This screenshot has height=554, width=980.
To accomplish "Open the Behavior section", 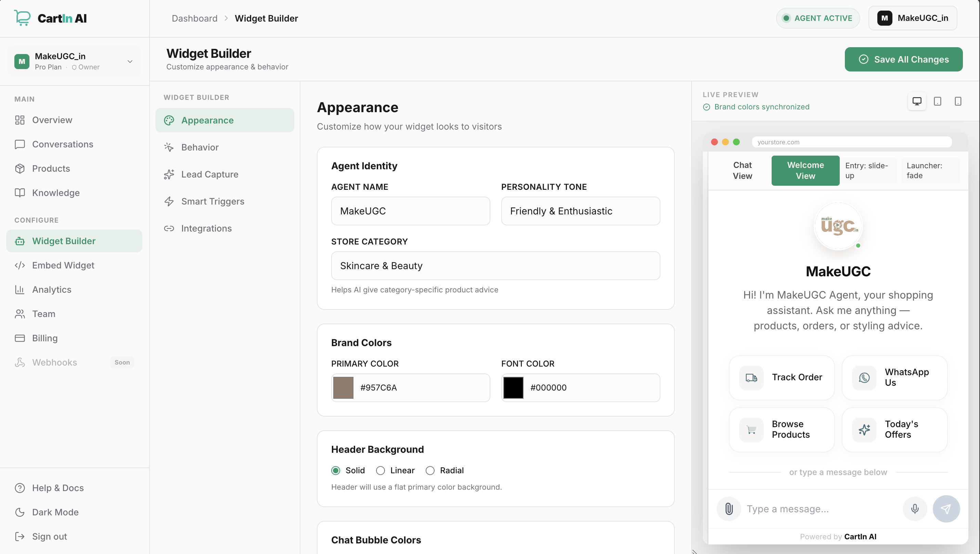I will [x=224, y=147].
